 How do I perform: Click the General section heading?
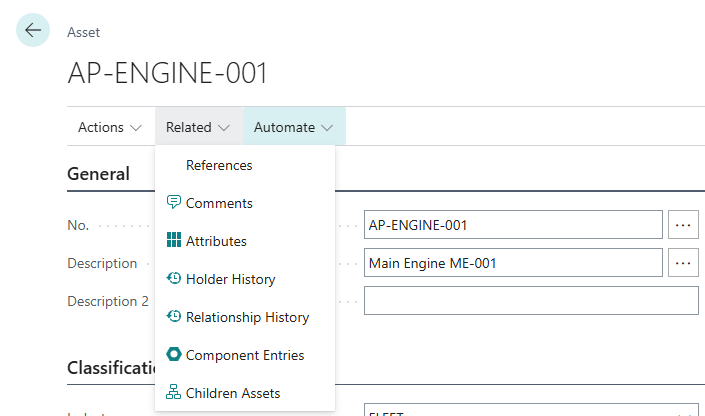click(x=98, y=174)
